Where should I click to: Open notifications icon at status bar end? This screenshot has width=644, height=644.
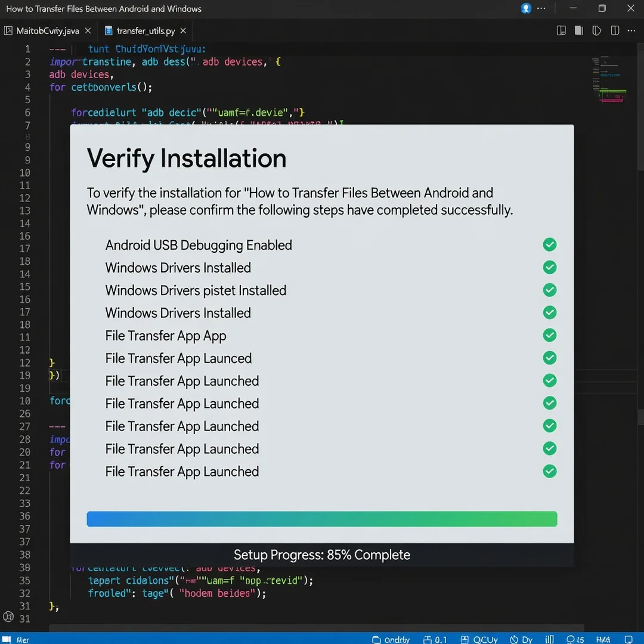pos(628,639)
